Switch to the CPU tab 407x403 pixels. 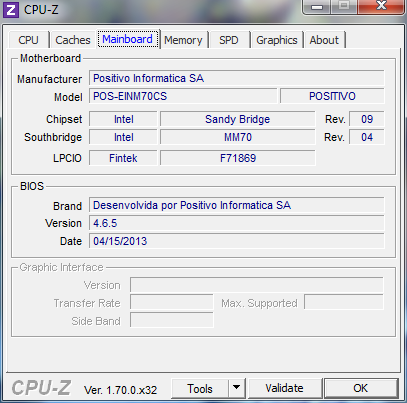pyautogui.click(x=28, y=40)
